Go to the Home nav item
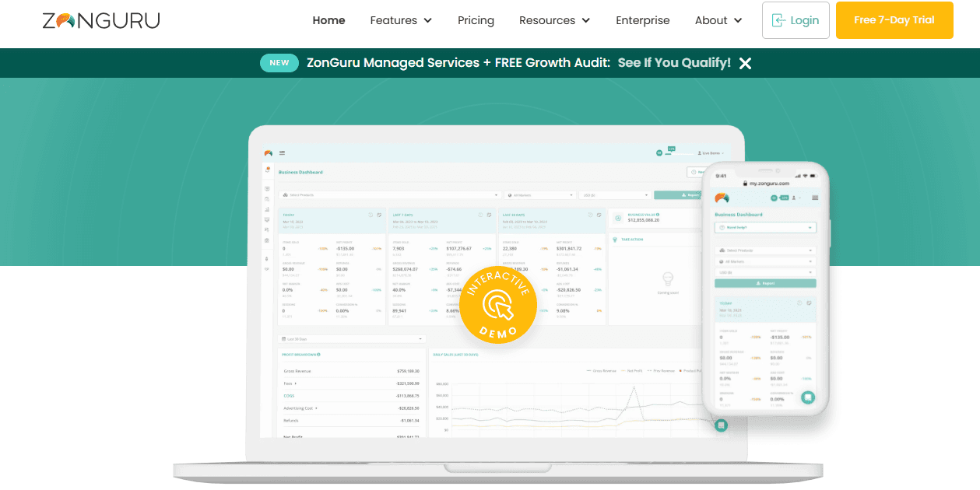Viewport: 980px width, 490px height. pyautogui.click(x=328, y=20)
